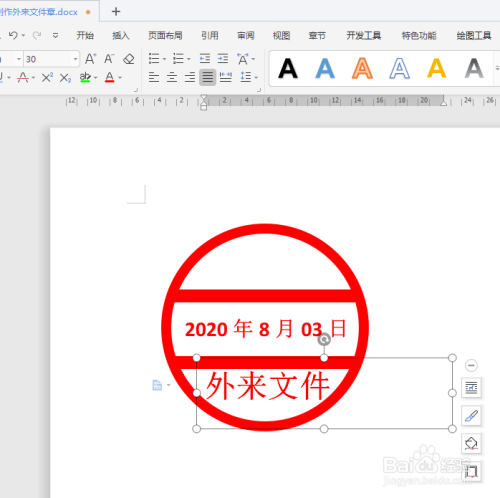Click the rotation handle of the text box
The width and height of the screenshot is (500, 498).
point(324,340)
